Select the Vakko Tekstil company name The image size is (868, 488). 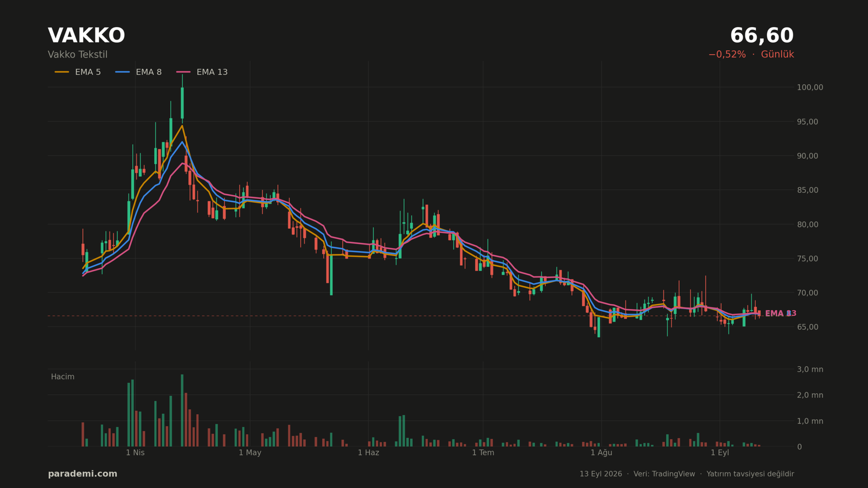(78, 55)
